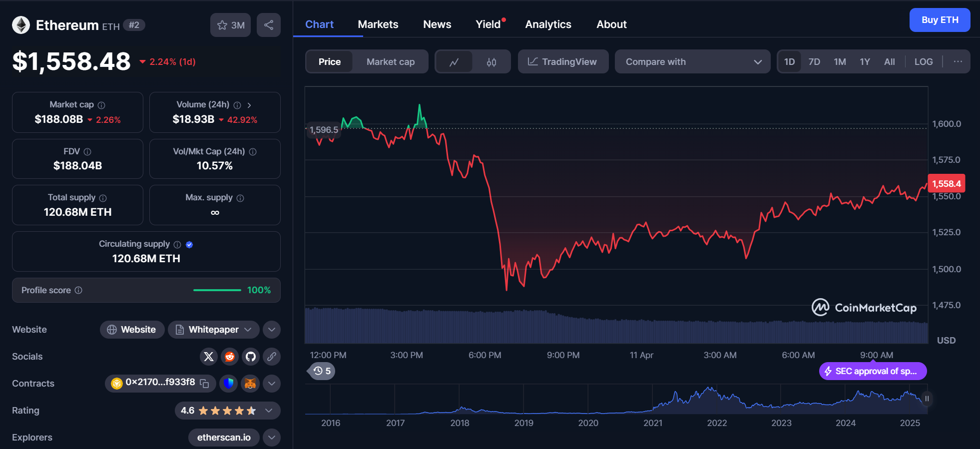The image size is (980, 449).
Task: Open the About tab
Action: click(611, 24)
